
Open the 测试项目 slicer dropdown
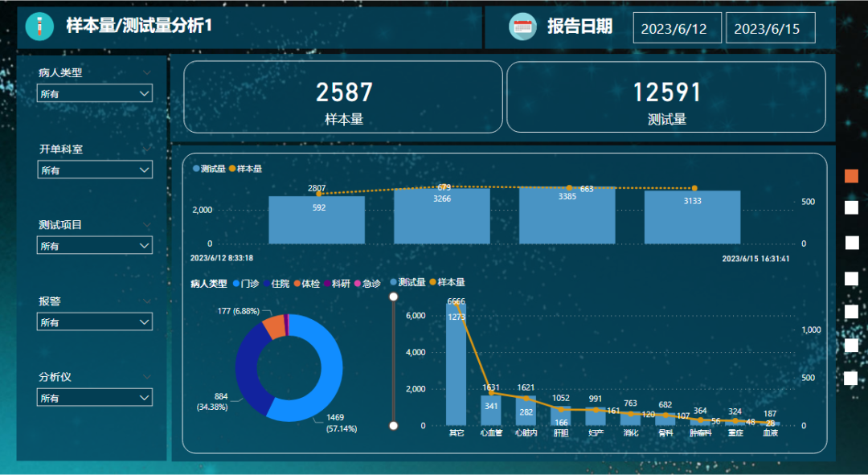pos(95,245)
